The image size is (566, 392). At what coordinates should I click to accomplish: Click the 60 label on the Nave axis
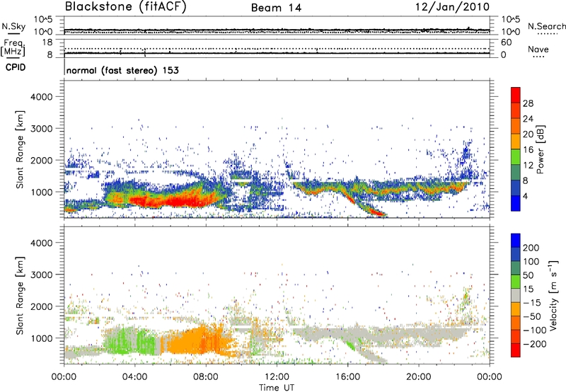pos(507,42)
